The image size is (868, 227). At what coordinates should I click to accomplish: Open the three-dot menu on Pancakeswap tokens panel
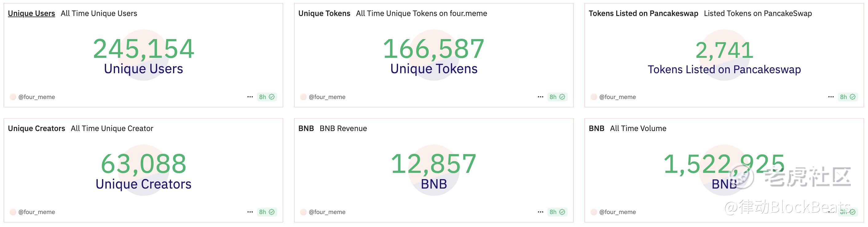click(x=831, y=97)
